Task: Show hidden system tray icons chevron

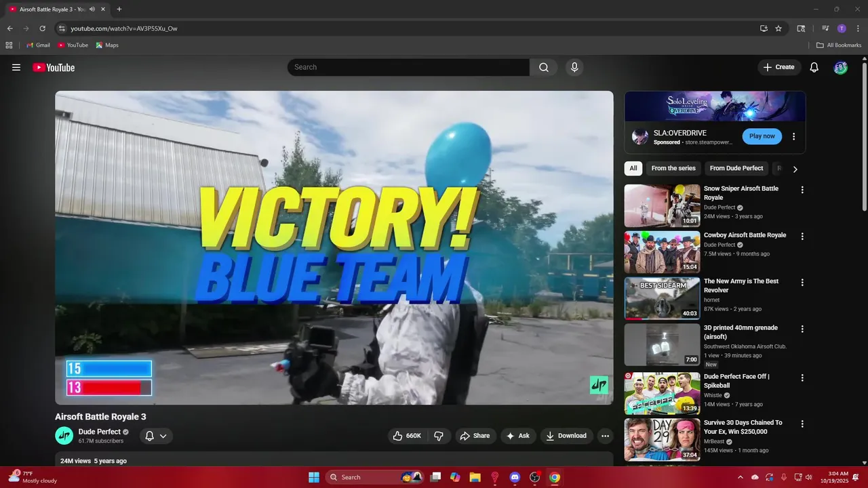Action: coord(740,477)
